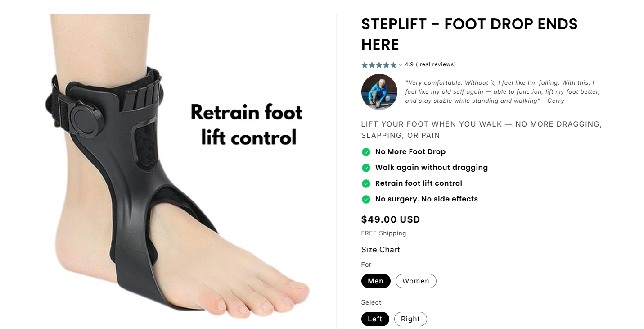Image resolution: width=644 pixels, height=329 pixels.
Task: Click green checkmark beside No More Foot Drop
Action: 366,152
